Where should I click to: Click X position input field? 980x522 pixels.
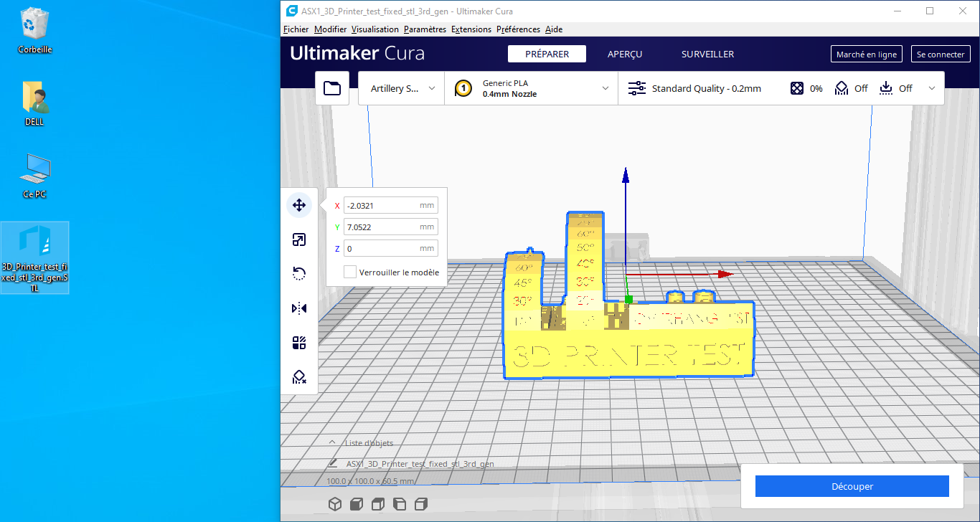coord(390,206)
